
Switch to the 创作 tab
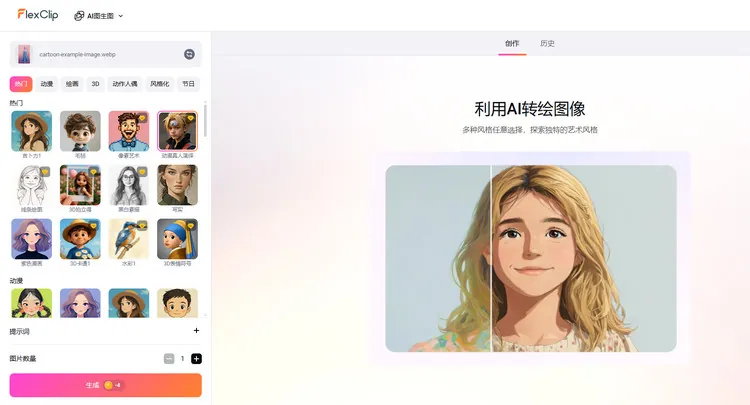(x=512, y=44)
